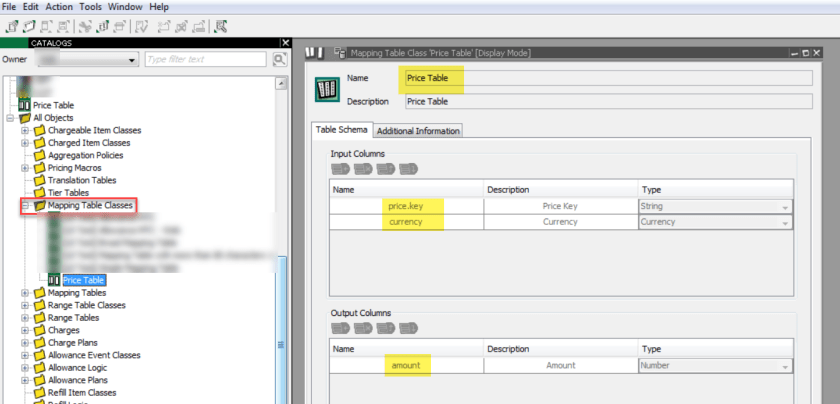Expand the Allowance Event Classes node

coord(25,355)
